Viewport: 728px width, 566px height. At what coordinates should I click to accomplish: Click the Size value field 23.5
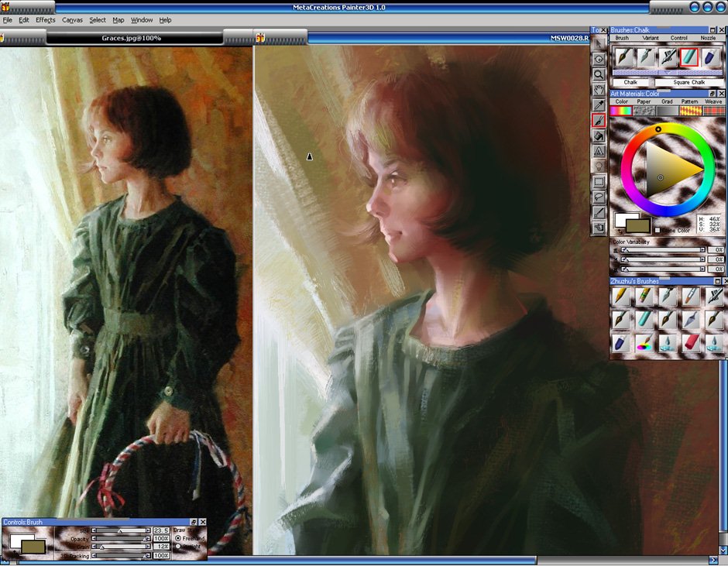pyautogui.click(x=161, y=530)
